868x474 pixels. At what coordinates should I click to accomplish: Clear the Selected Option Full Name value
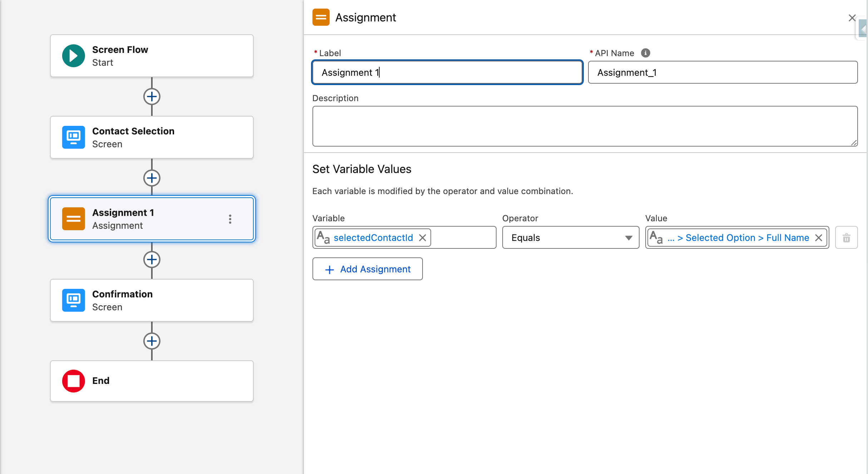[x=819, y=238]
